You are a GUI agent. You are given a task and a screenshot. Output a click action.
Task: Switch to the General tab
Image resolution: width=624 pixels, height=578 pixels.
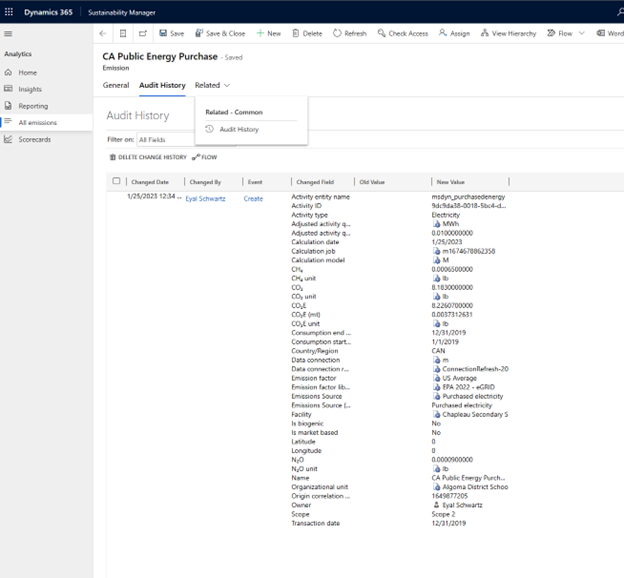point(116,85)
